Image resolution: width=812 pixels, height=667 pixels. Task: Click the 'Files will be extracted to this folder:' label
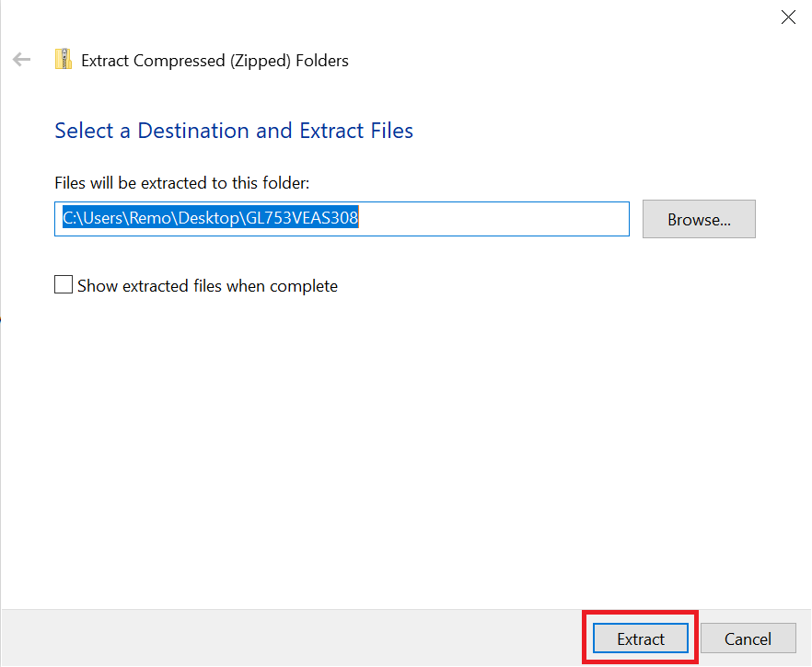tap(181, 183)
